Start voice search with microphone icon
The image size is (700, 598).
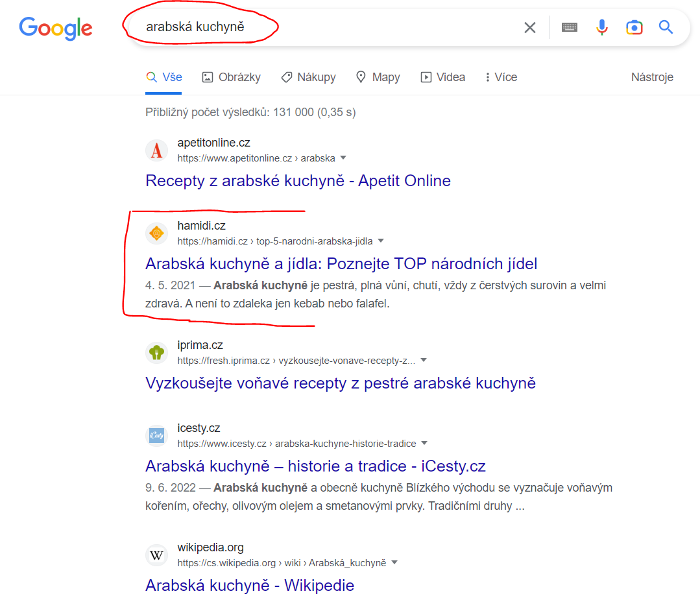[602, 28]
